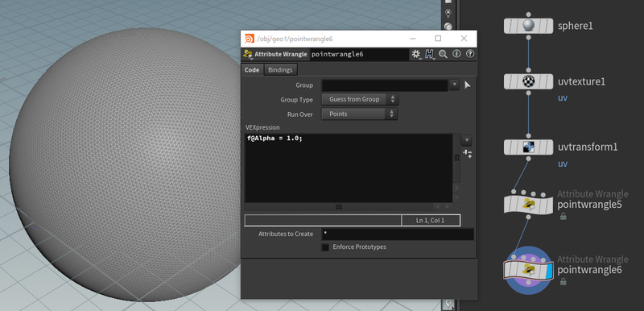Click the viewport lighting bulb icon
This screenshot has width=644, height=311.
tap(448, 13)
